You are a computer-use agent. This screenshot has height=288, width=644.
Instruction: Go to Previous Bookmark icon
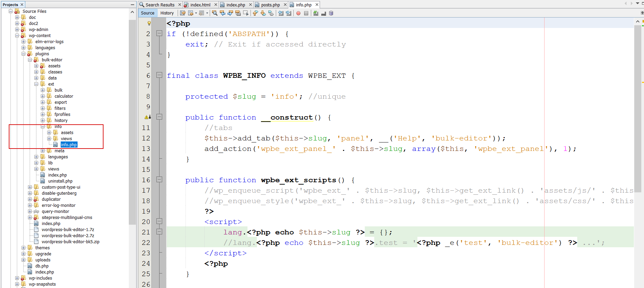255,13
